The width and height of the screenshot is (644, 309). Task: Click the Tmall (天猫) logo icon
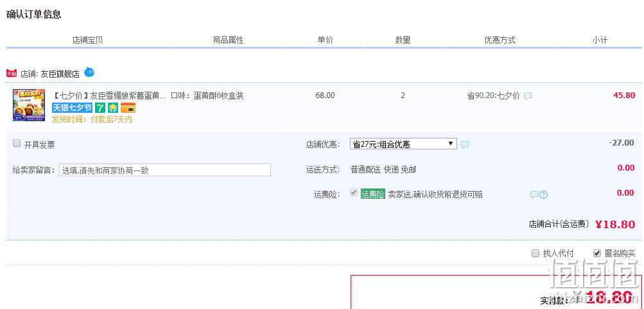pos(11,73)
